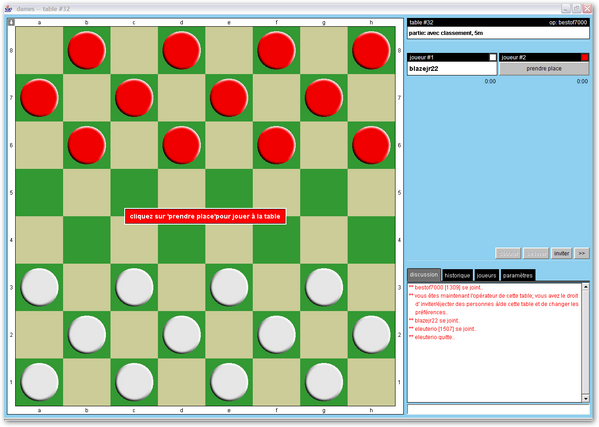
Task: Pick the red piece on square b6
Action: pos(87,145)
